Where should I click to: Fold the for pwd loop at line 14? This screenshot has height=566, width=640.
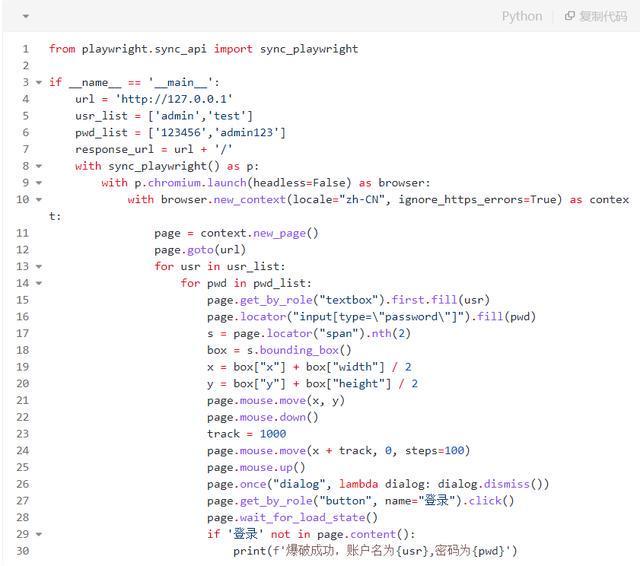coord(39,283)
